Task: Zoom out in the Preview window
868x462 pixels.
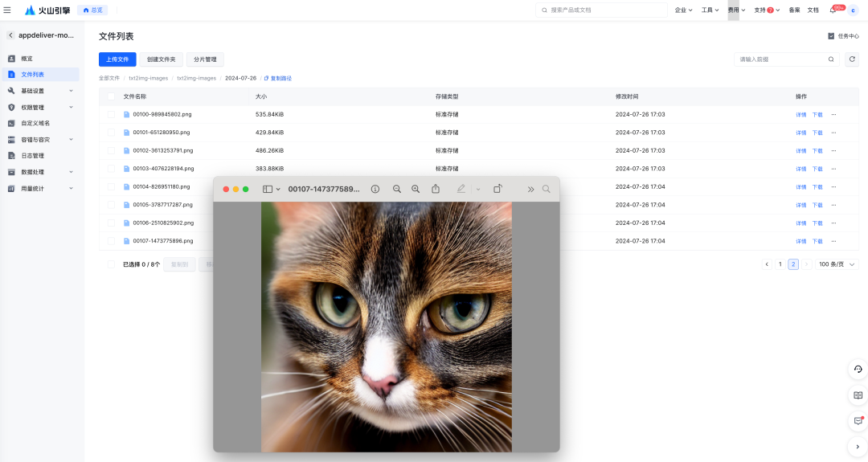Action: 397,189
